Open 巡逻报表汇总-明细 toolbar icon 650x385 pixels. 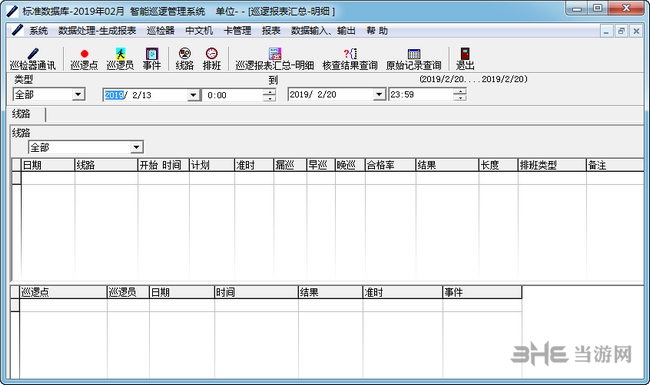pos(274,59)
